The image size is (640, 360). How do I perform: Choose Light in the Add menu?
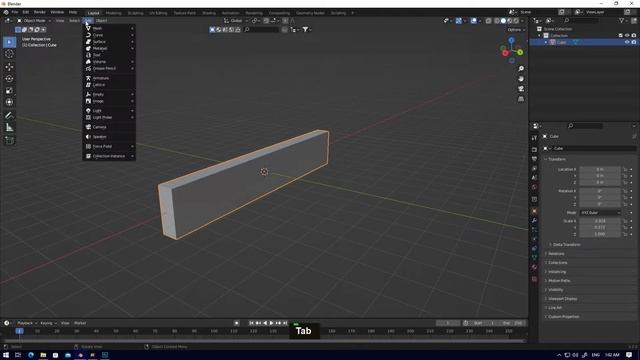[x=109, y=111]
